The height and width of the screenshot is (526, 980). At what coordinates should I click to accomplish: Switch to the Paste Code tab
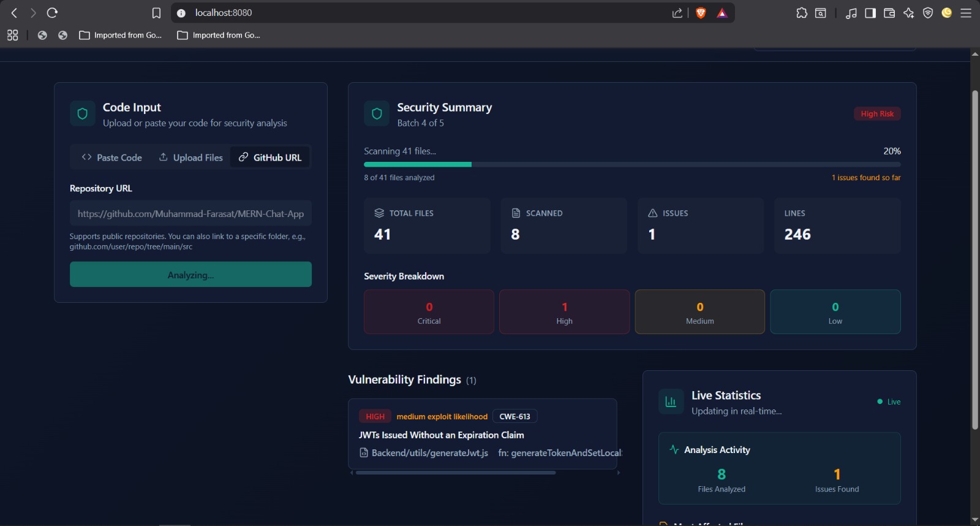coord(111,158)
